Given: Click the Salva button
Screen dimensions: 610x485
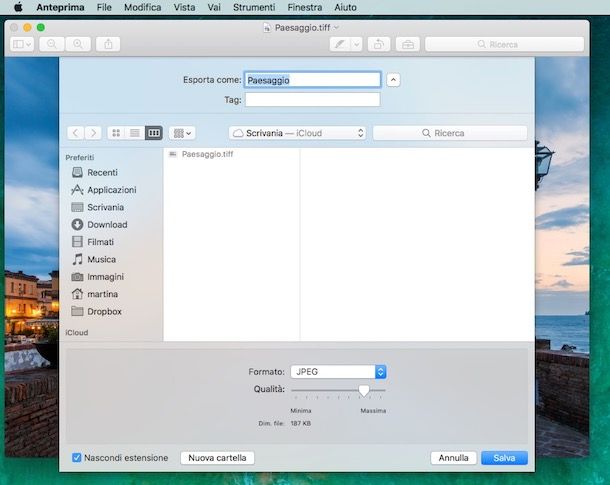Looking at the screenshot, I should pos(505,458).
